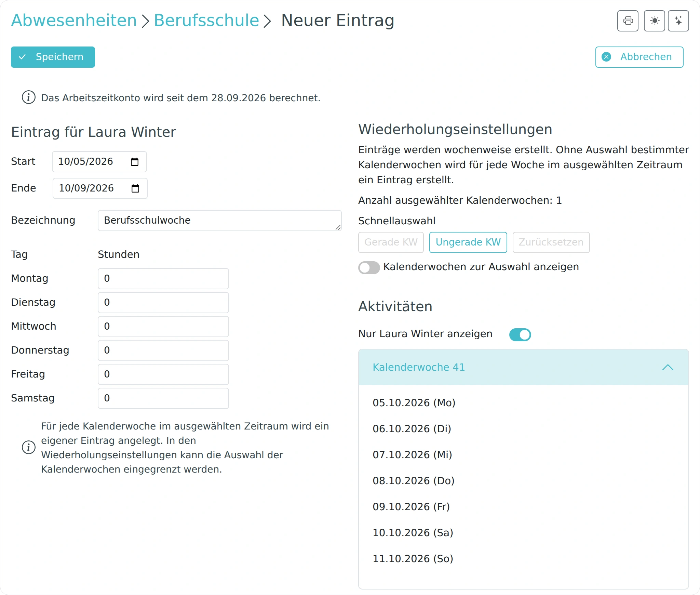Switch theme with the sun icon
700x595 pixels.
click(x=654, y=21)
